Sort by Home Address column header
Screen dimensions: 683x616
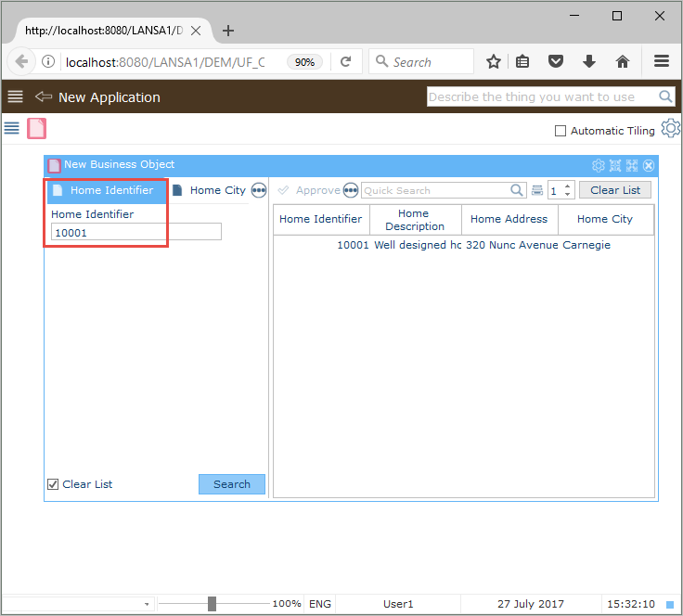[509, 219]
